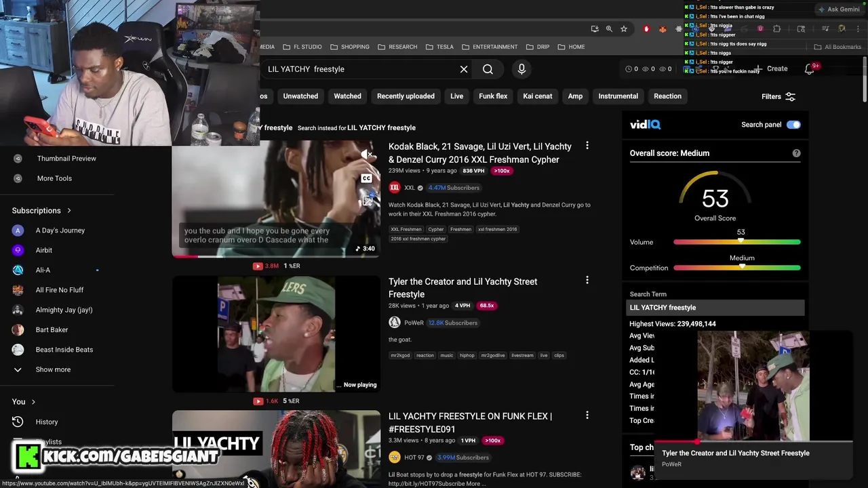The height and width of the screenshot is (488, 868).
Task: Open Chrome three-dot menu
Action: [x=858, y=29]
